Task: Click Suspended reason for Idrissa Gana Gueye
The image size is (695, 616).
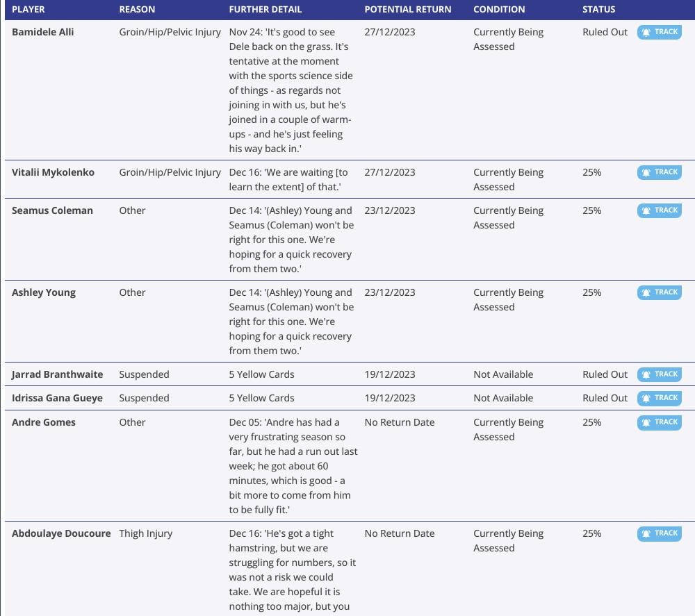Action: pos(144,398)
